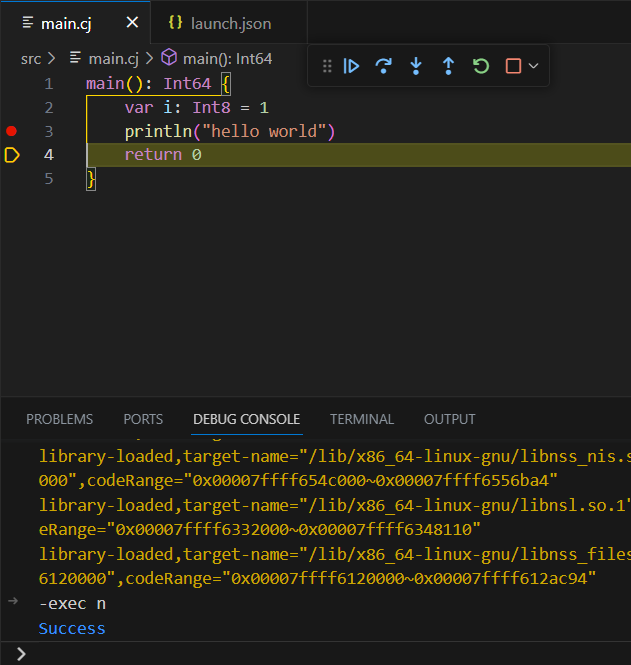Image resolution: width=631 pixels, height=665 pixels.
Task: Stop the debug session
Action: click(x=513, y=66)
